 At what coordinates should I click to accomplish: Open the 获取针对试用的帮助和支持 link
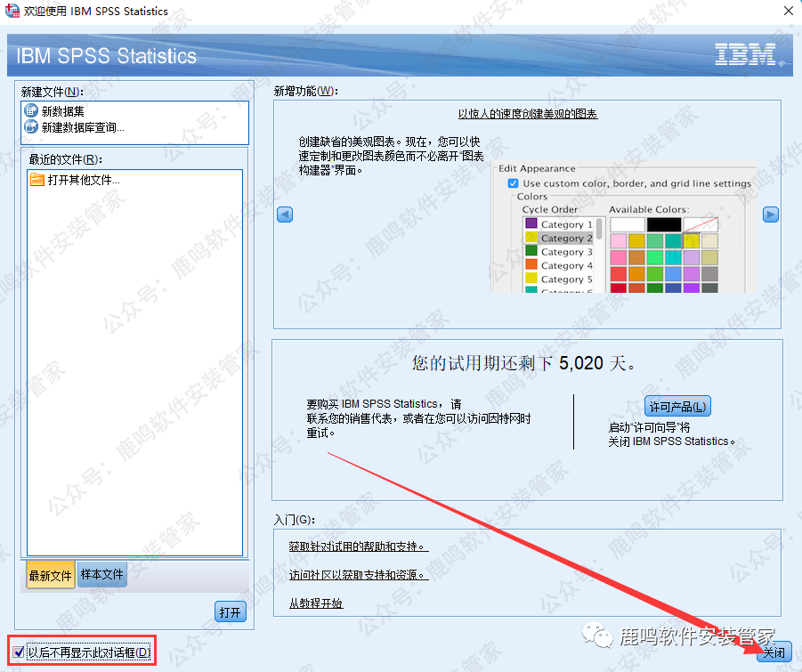click(358, 546)
